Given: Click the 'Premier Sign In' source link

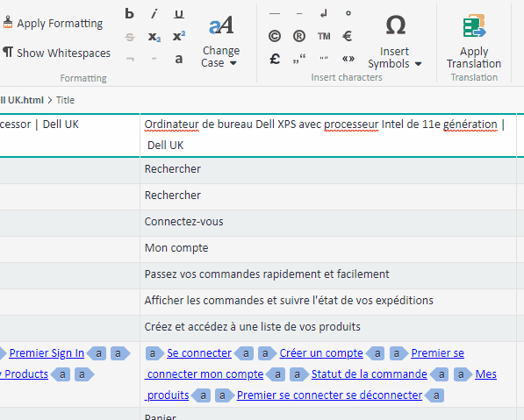Looking at the screenshot, I should tap(47, 353).
